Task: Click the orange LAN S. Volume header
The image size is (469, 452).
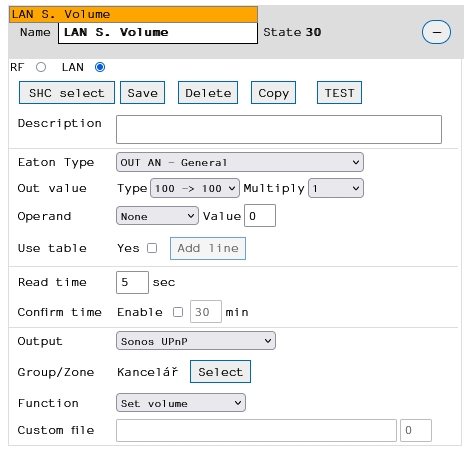Action: coord(133,14)
